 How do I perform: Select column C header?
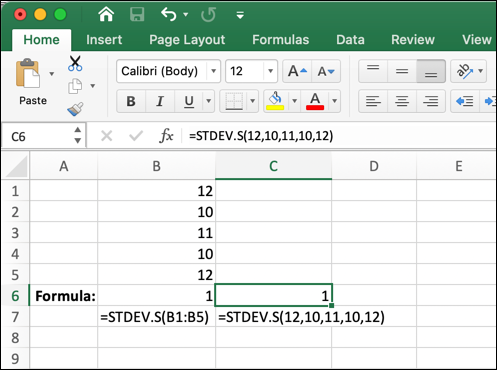coord(274,166)
